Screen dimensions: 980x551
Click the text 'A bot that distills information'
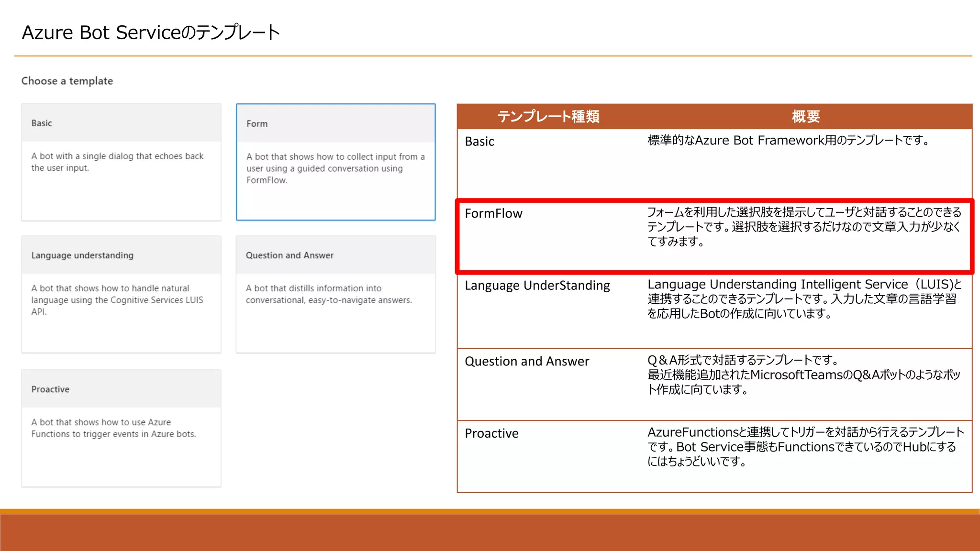(329, 294)
